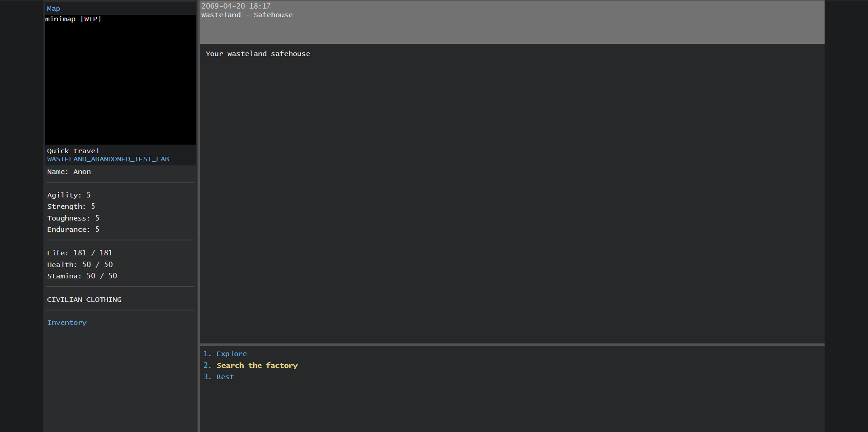Pick the Rest action
Screen dimensions: 868x432
[x=225, y=377]
